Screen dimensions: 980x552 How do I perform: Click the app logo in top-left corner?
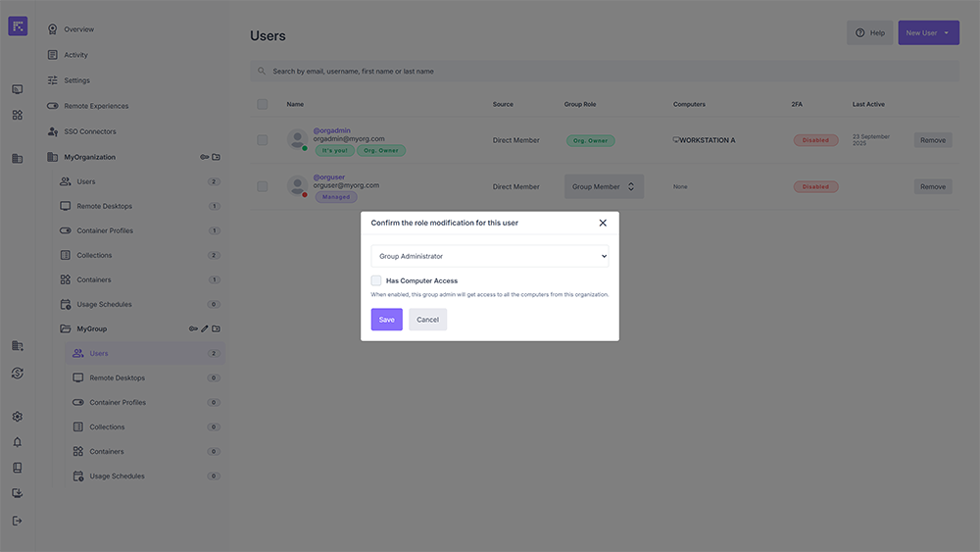point(18,26)
